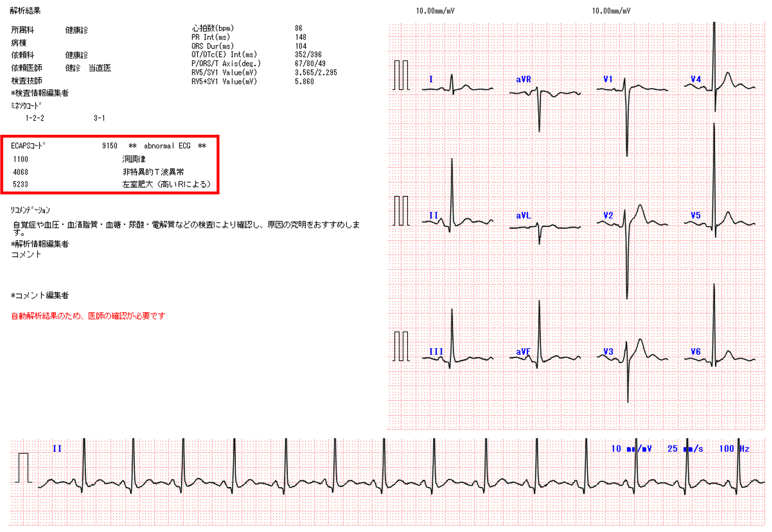This screenshot has width=772, height=532.
Task: Select the aVL lead label
Action: 523,216
